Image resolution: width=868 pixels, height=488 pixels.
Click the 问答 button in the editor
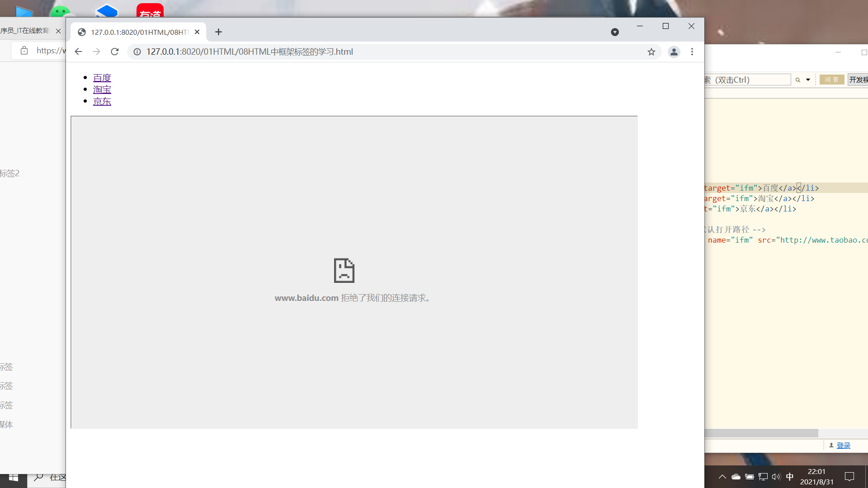coord(832,80)
